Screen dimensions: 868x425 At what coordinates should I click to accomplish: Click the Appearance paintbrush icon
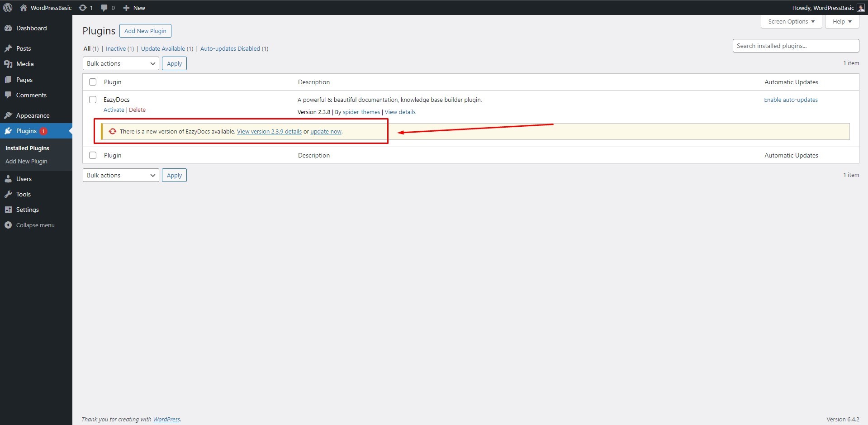[8, 115]
